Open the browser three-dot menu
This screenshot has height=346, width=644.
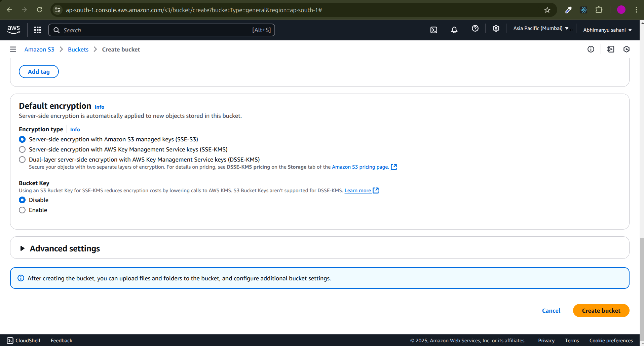(x=636, y=10)
